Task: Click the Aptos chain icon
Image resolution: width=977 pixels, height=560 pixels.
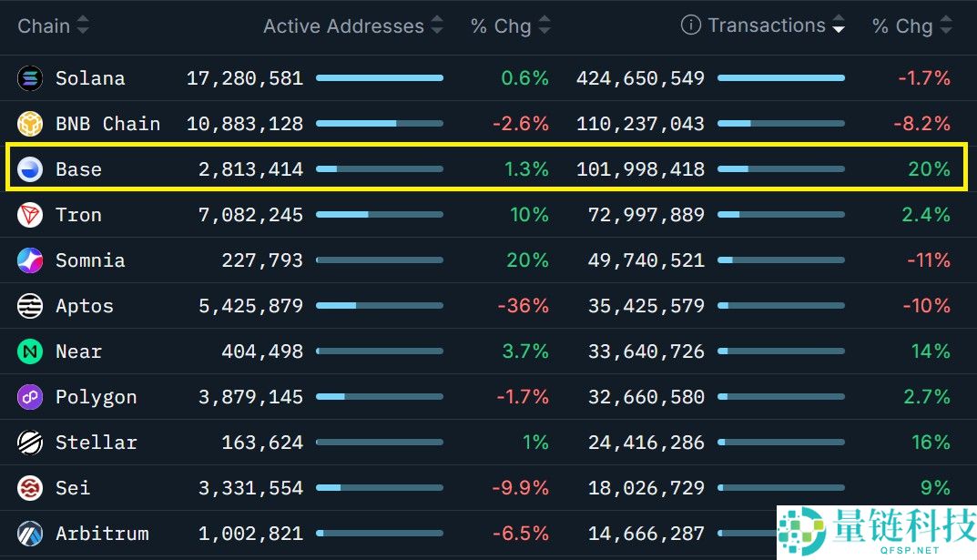Action: tap(29, 306)
